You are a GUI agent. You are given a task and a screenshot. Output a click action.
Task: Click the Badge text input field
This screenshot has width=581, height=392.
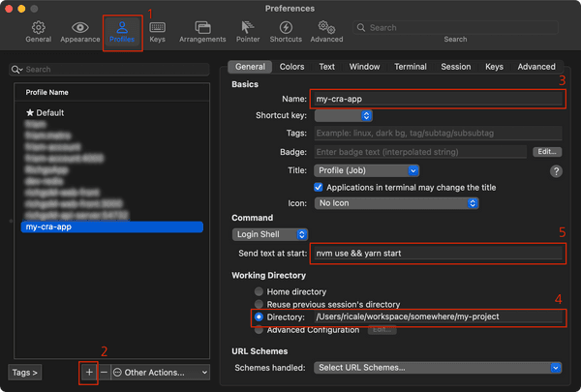coord(420,152)
